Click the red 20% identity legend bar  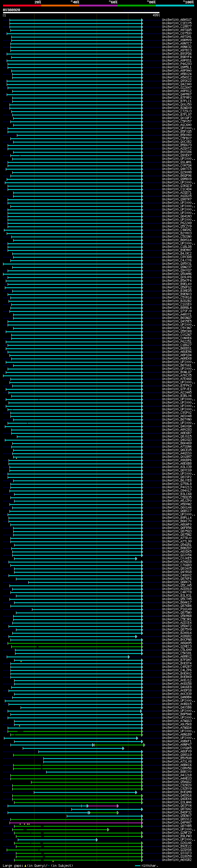click(22, 6)
